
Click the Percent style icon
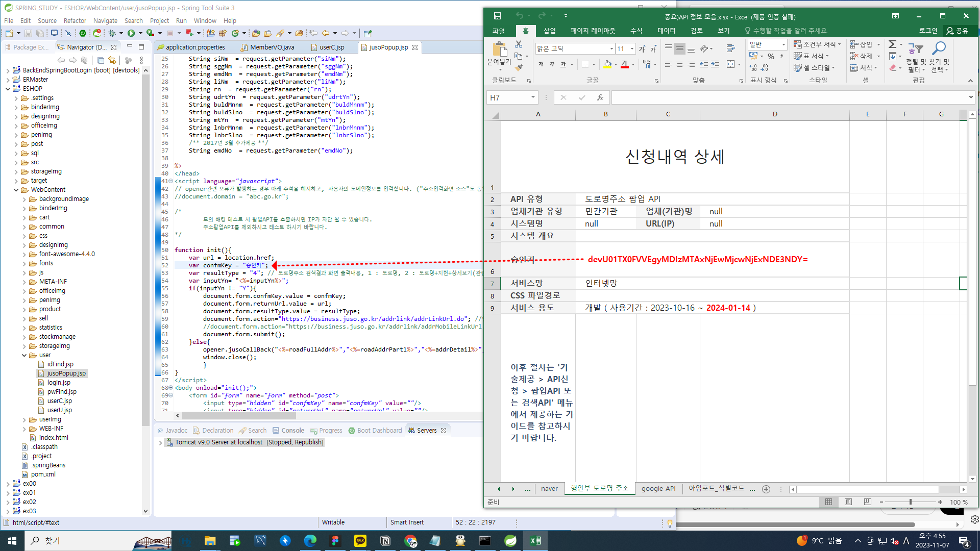[x=771, y=56]
